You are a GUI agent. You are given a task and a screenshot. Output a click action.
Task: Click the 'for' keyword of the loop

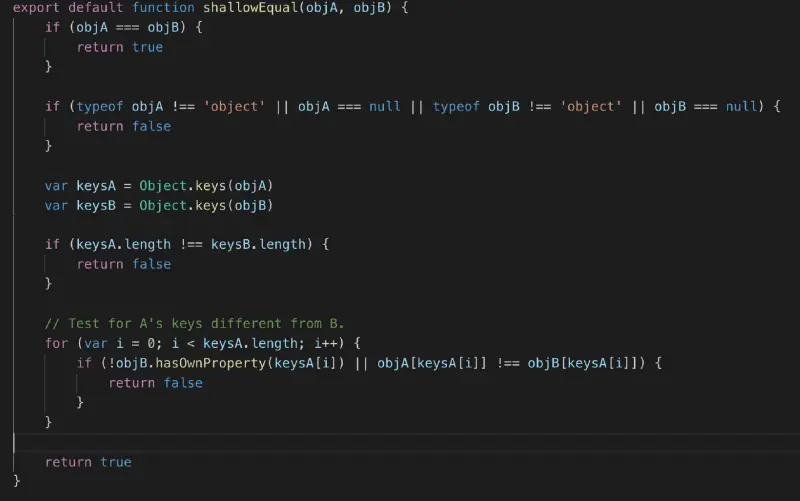[56, 343]
